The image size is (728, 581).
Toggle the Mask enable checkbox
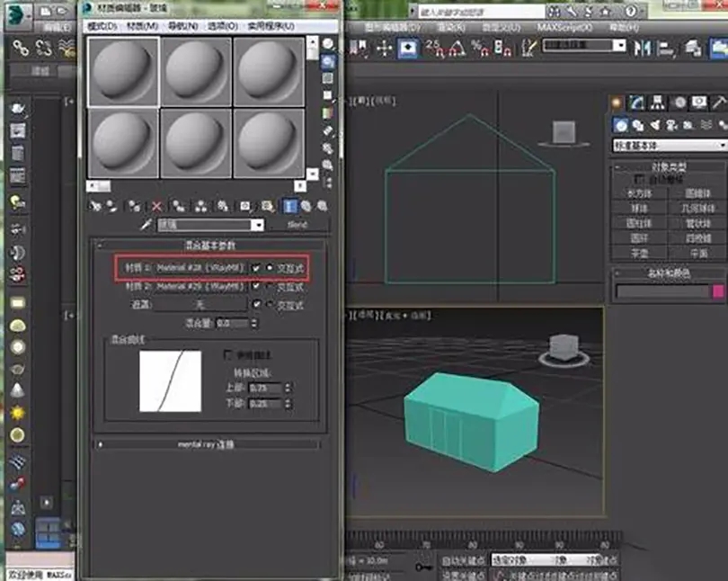(256, 304)
